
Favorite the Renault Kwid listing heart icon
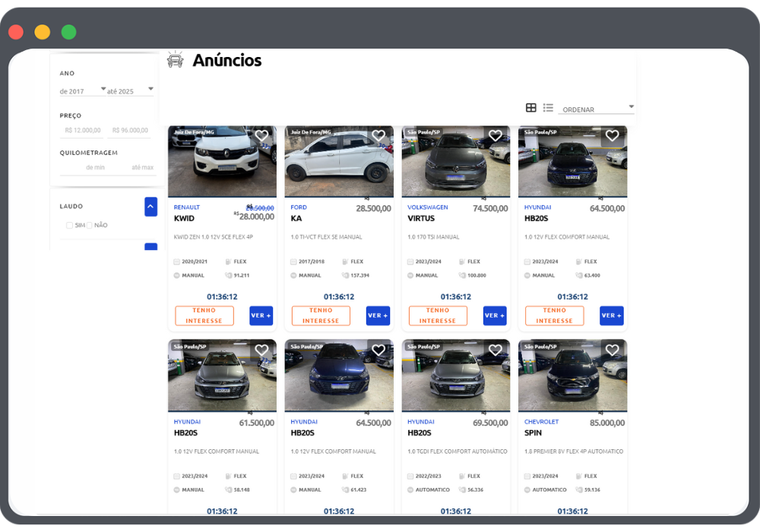(x=261, y=136)
